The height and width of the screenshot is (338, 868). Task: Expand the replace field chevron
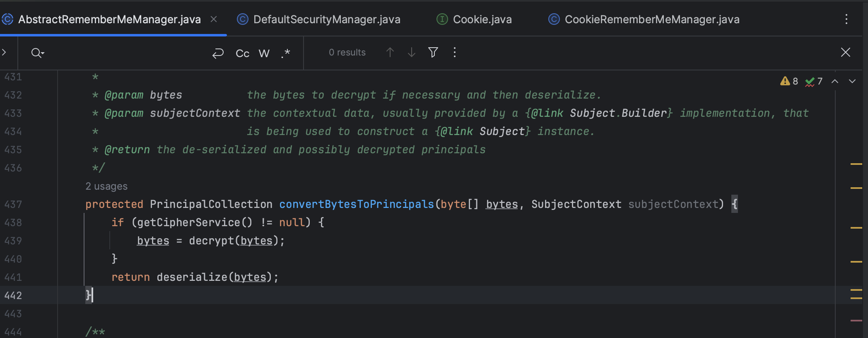click(4, 52)
